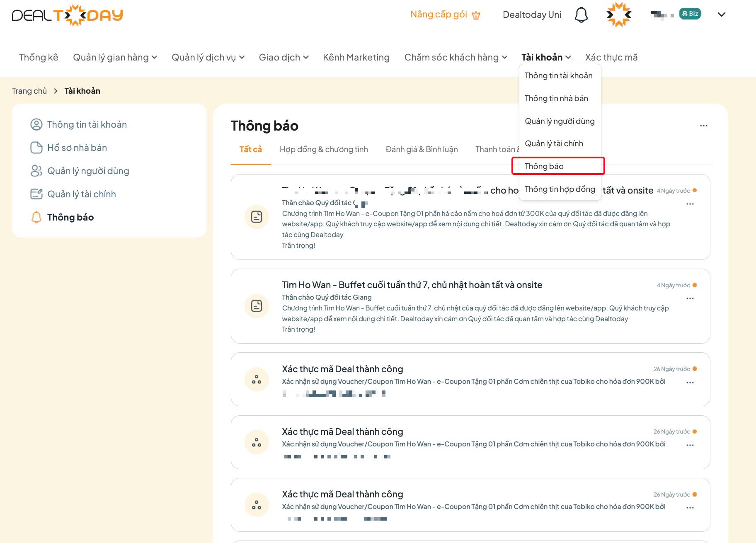Switch to Hợp đồng & chương trình tab
756x543 pixels.
(x=324, y=149)
